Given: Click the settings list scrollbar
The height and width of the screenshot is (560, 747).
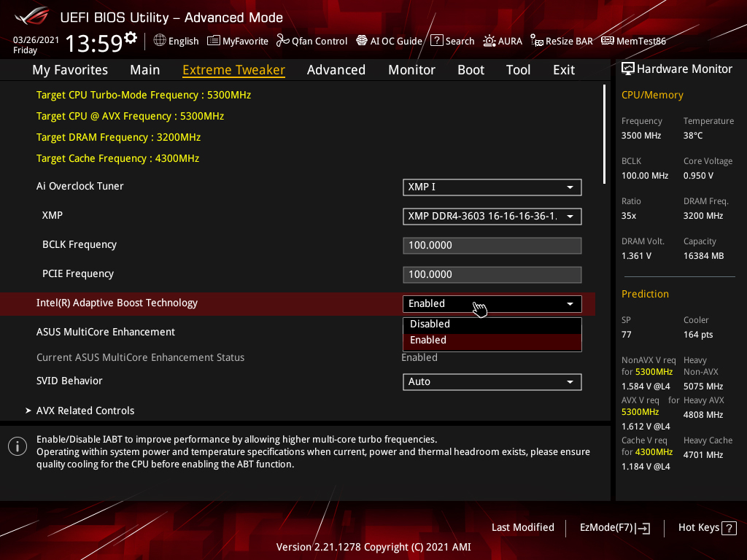Looking at the screenshot, I should pos(604,134).
